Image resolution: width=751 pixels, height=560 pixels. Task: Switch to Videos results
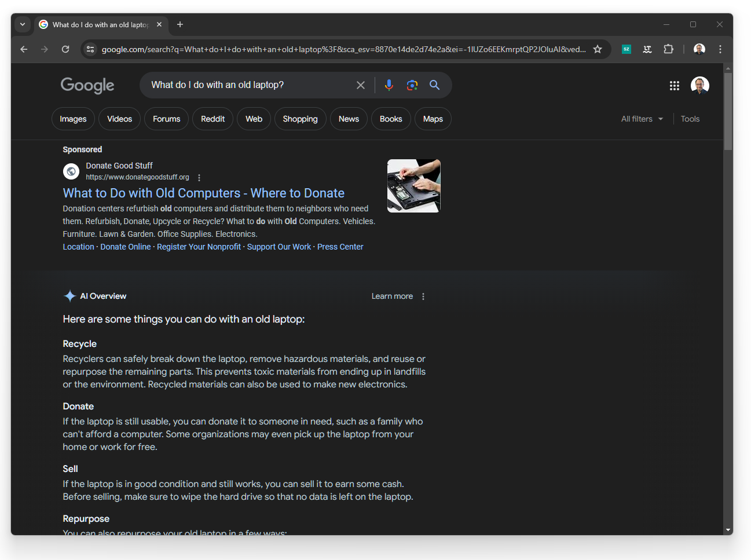(x=120, y=119)
